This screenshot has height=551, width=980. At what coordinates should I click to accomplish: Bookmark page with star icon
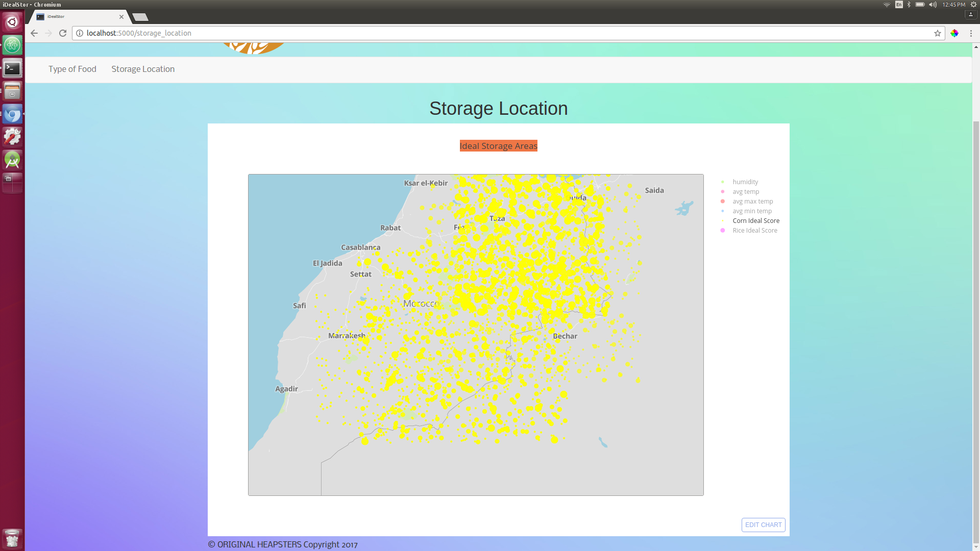pos(937,33)
